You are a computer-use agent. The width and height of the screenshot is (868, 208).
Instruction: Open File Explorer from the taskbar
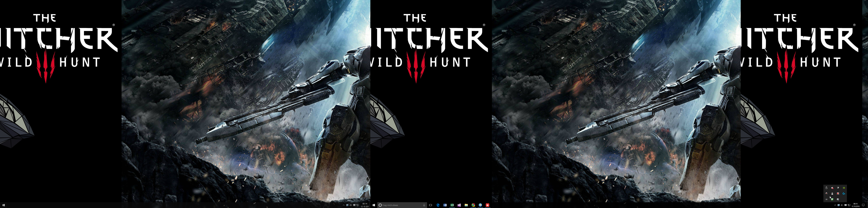466,205
